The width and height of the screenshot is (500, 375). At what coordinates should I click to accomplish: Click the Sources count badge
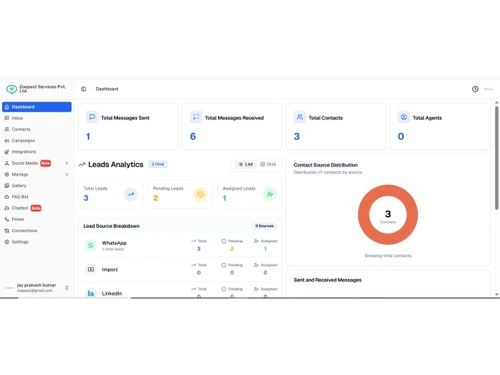coord(264,226)
